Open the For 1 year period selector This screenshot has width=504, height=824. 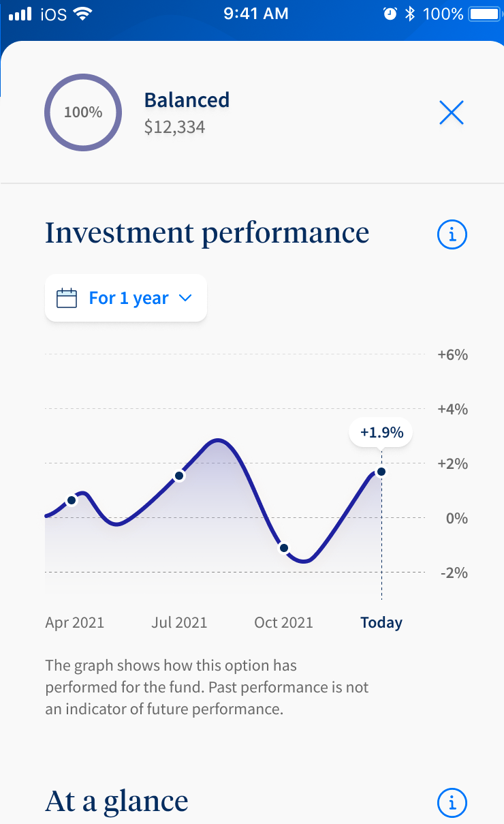[x=126, y=299]
